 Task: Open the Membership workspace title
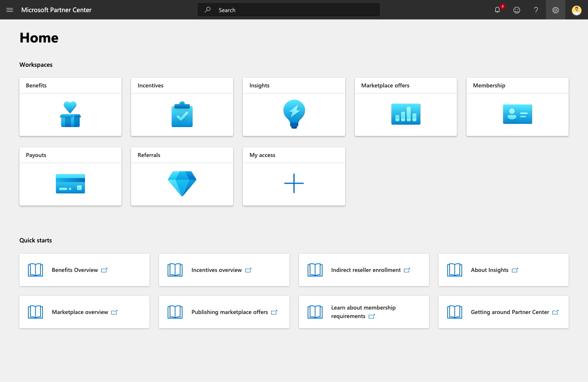489,85
